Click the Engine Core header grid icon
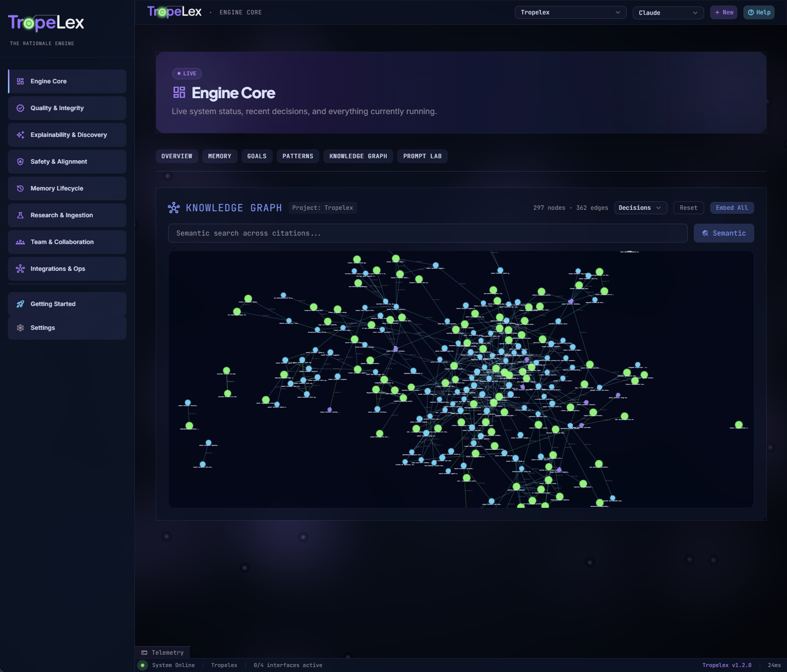The width and height of the screenshot is (787, 672). pyautogui.click(x=179, y=92)
